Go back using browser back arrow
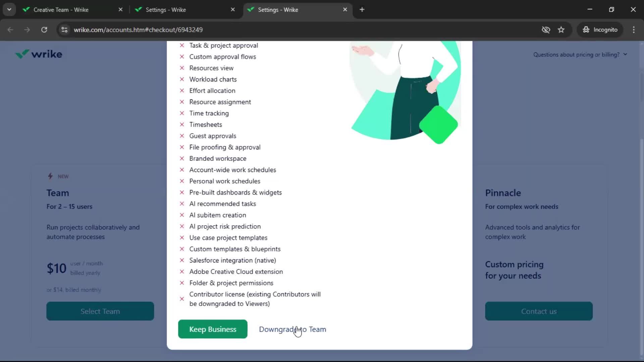The height and width of the screenshot is (362, 644). pos(10,29)
